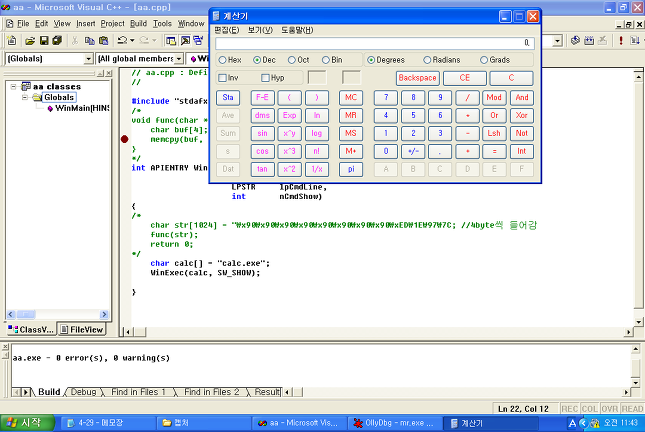Image resolution: width=645 pixels, height=432 pixels.
Task: Click the red breakpoint dot in editor margin
Action: 125,139
